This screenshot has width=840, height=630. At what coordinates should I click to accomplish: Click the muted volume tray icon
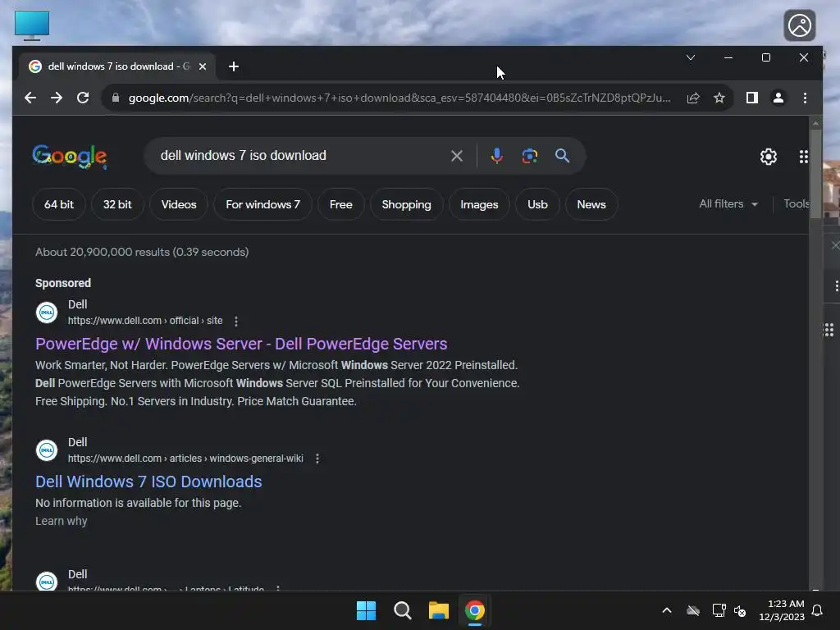pyautogui.click(x=740, y=610)
